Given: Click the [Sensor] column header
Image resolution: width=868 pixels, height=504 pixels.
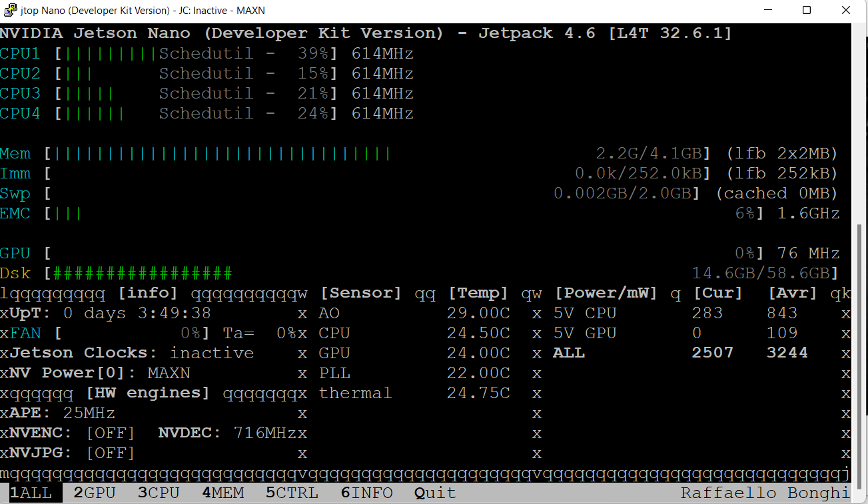Looking at the screenshot, I should point(360,294).
